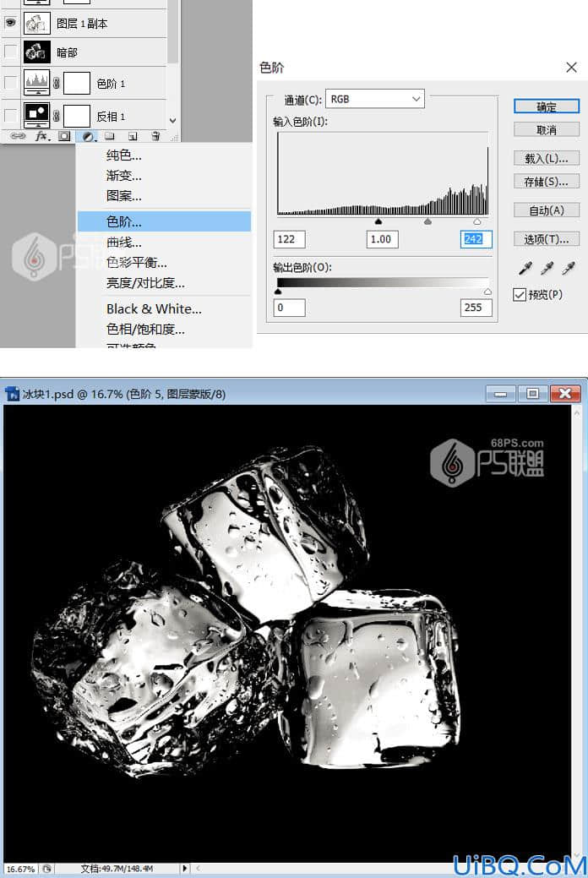Image resolution: width=588 pixels, height=878 pixels.
Task: Click the 载入(L)... load button
Action: point(547,159)
